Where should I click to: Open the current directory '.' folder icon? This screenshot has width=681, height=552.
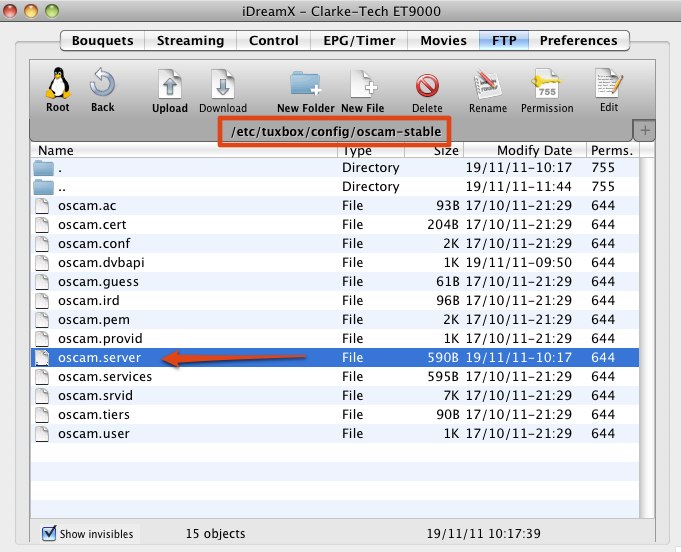click(43, 168)
